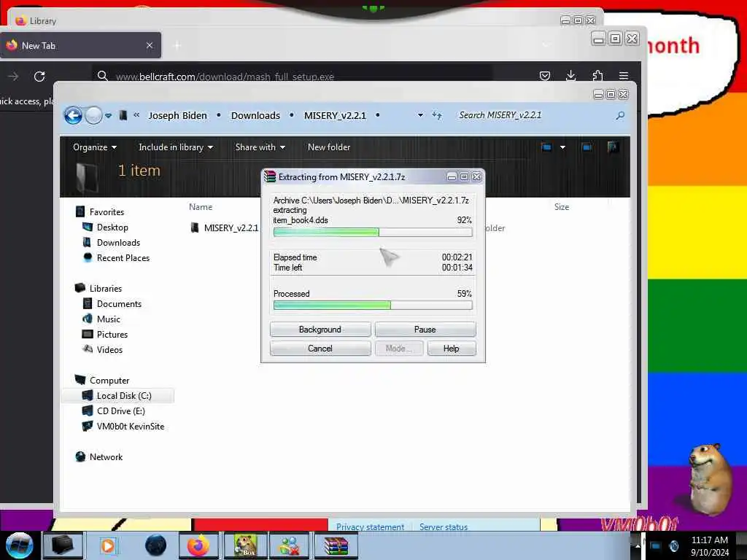
Task: Open Help in the extraction dialog
Action: 451,349
